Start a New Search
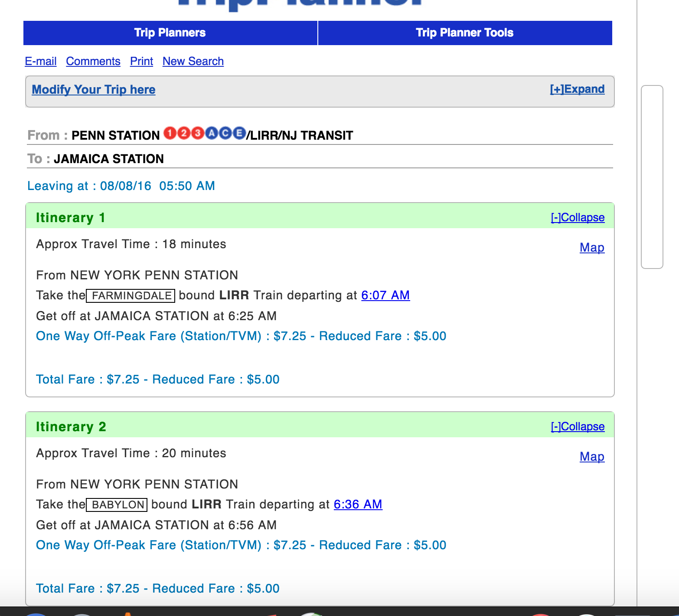Image resolution: width=679 pixels, height=616 pixels. 193,61
